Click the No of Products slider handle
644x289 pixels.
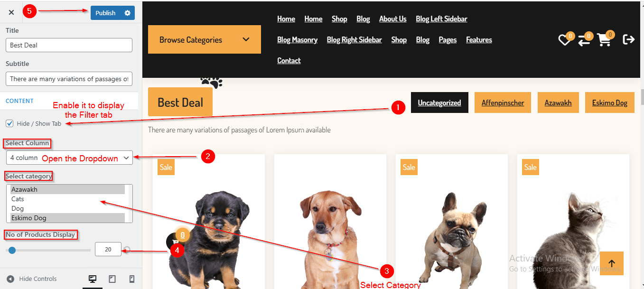[x=12, y=250]
